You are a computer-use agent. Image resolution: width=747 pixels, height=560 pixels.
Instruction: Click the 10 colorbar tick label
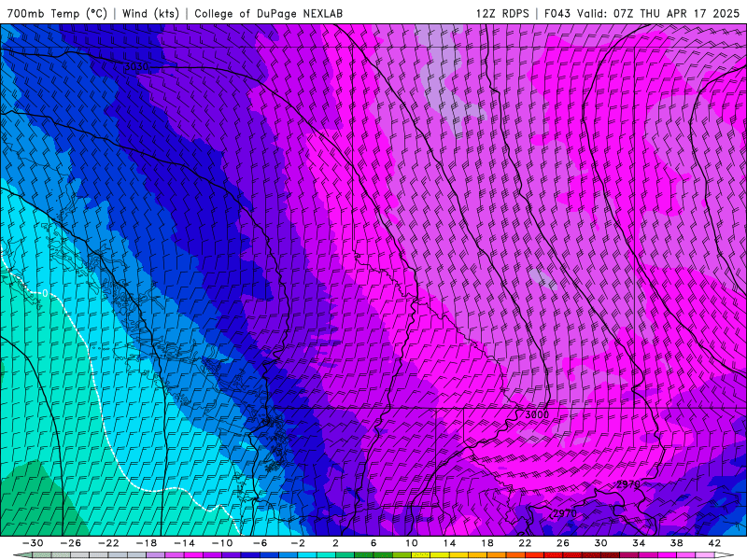(x=412, y=543)
